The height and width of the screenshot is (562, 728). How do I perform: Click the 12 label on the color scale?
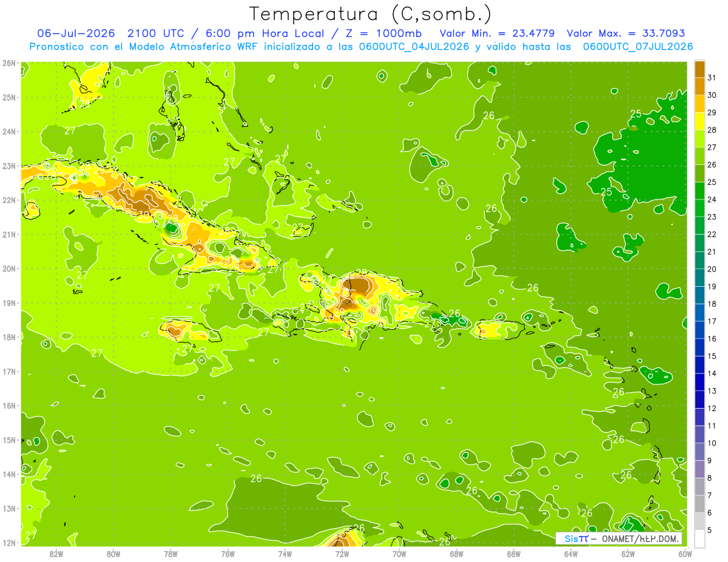(x=712, y=409)
